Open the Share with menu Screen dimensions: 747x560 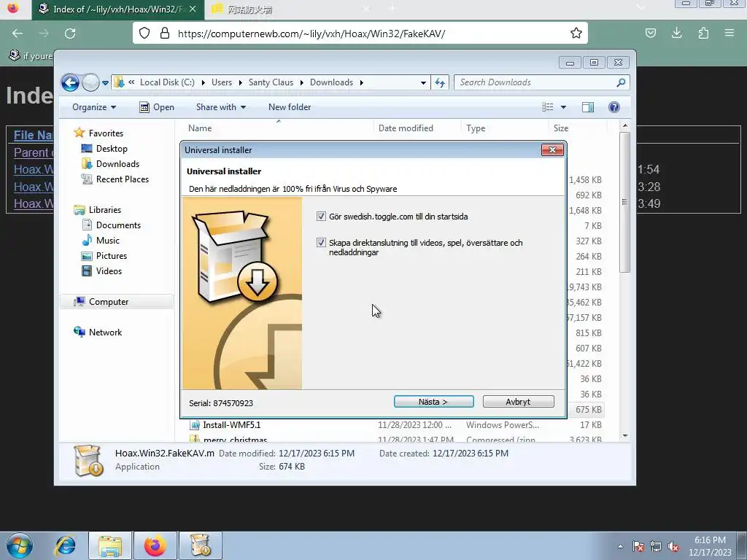(220, 107)
